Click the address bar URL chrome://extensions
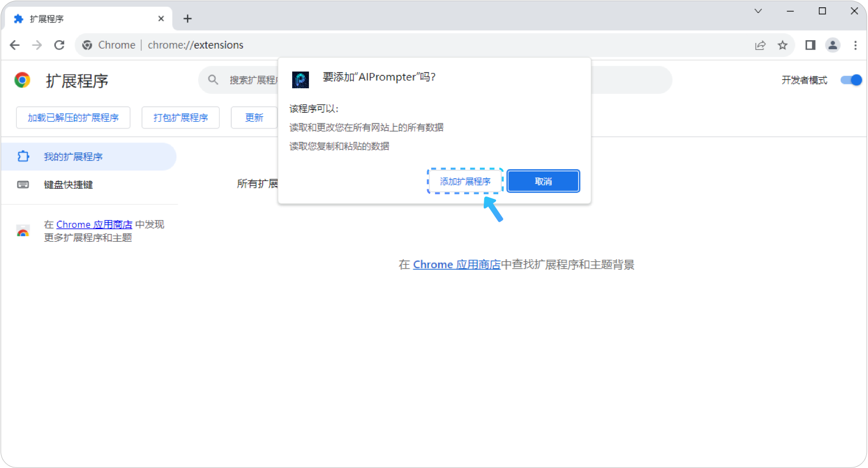Screen dimensions: 868x468 [x=195, y=45]
